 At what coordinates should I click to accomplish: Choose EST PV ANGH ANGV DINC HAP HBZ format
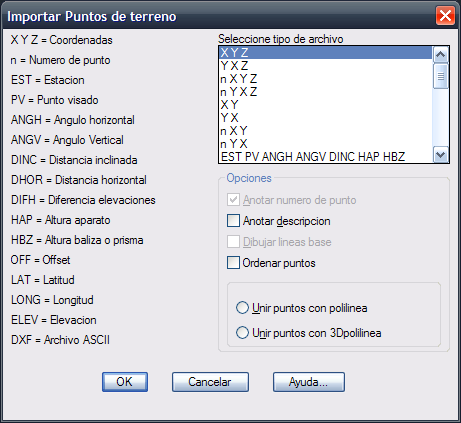326,157
